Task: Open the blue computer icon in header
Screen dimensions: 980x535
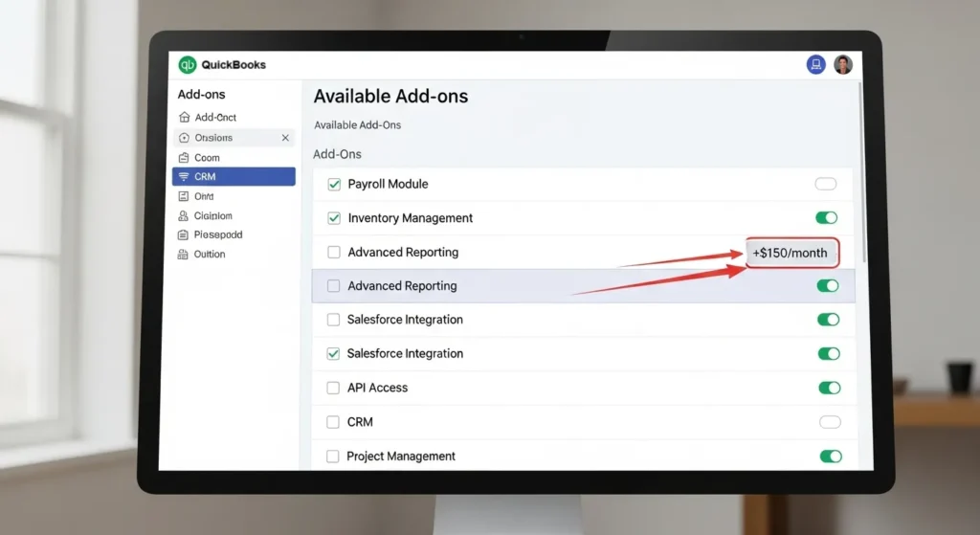Action: 815,65
